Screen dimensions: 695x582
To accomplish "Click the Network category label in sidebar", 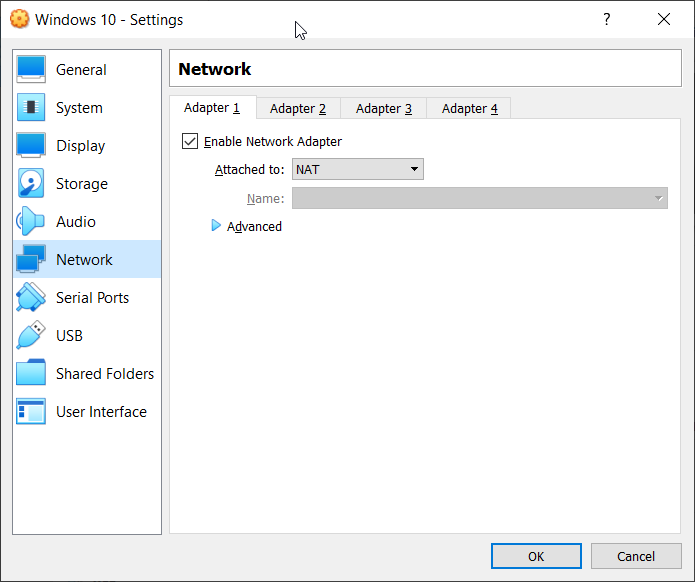I will (x=84, y=260).
